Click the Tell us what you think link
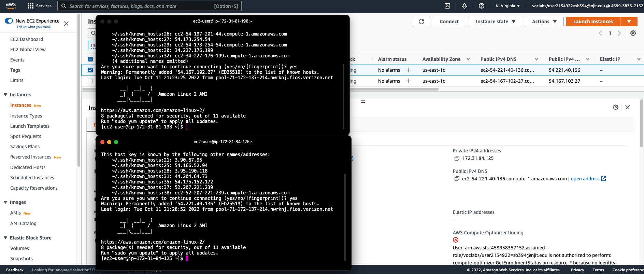 click(33, 27)
